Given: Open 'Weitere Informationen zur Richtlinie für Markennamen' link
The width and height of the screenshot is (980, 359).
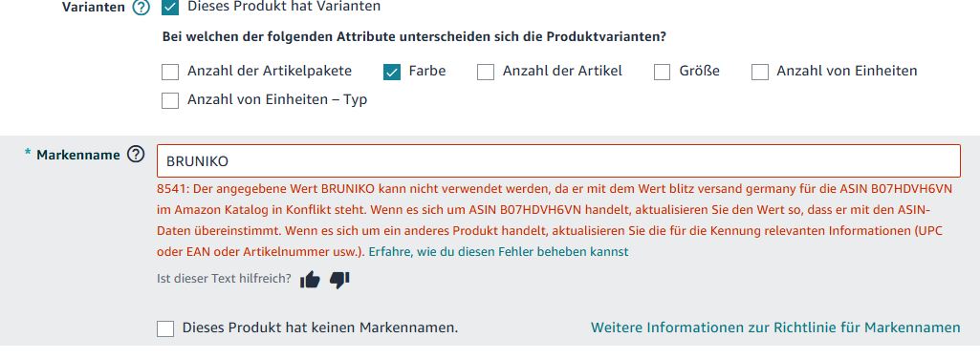Looking at the screenshot, I should coord(775,327).
